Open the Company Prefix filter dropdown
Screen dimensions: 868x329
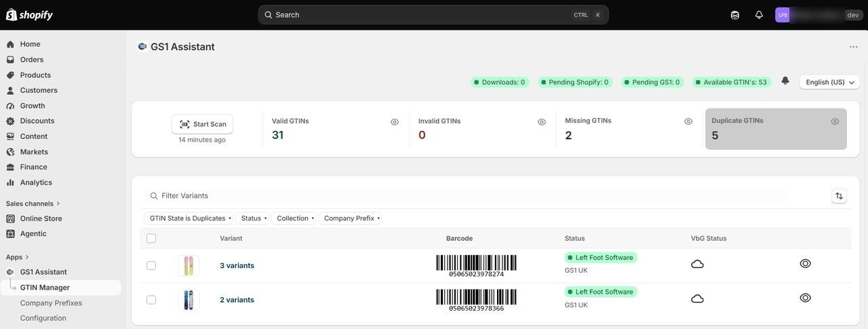pyautogui.click(x=351, y=218)
